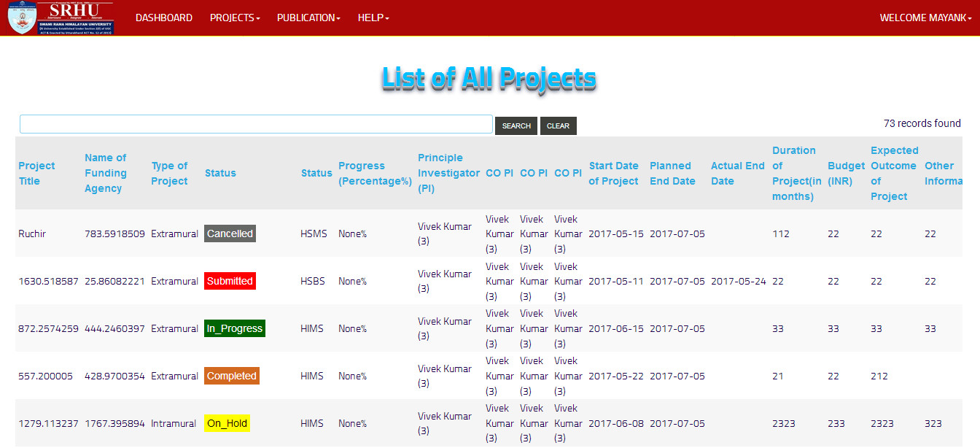Click the Clear button

tap(558, 125)
